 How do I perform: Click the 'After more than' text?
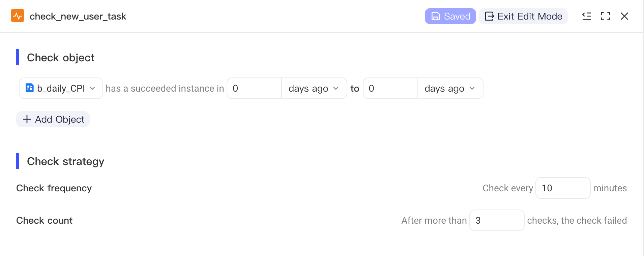[434, 220]
